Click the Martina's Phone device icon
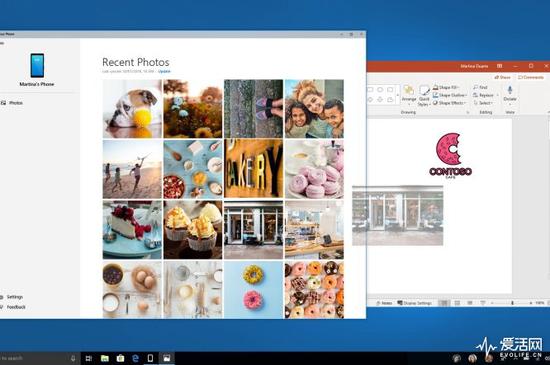The width and height of the screenshot is (550, 365). (x=37, y=65)
